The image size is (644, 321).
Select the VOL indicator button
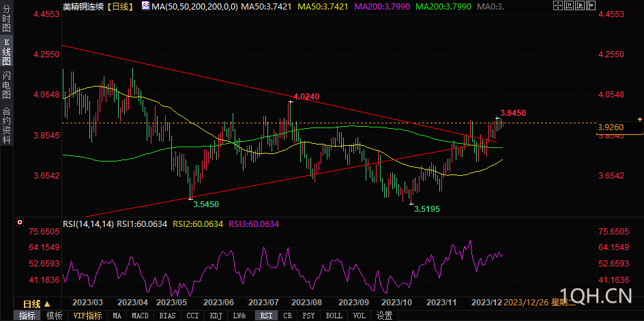tap(360, 316)
